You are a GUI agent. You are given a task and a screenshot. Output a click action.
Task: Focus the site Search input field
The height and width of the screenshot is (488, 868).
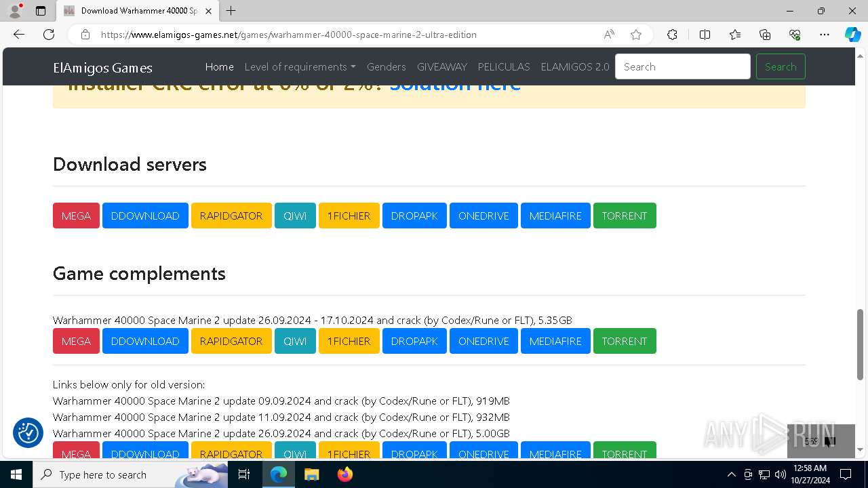pyautogui.click(x=683, y=66)
